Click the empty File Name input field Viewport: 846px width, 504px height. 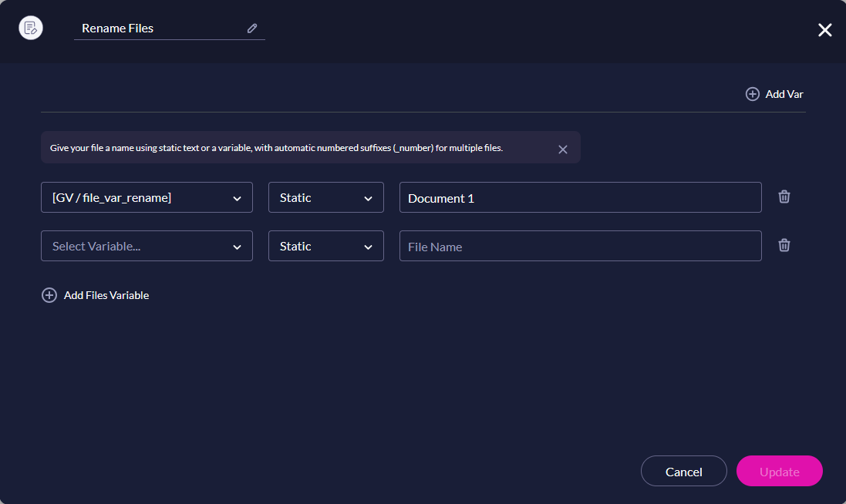click(580, 246)
